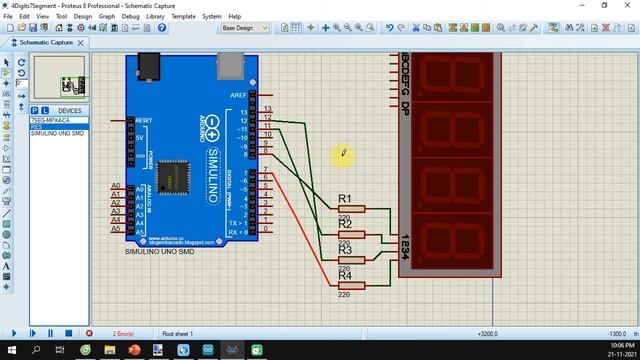Select the 2D Graphics Line tool

6,213
